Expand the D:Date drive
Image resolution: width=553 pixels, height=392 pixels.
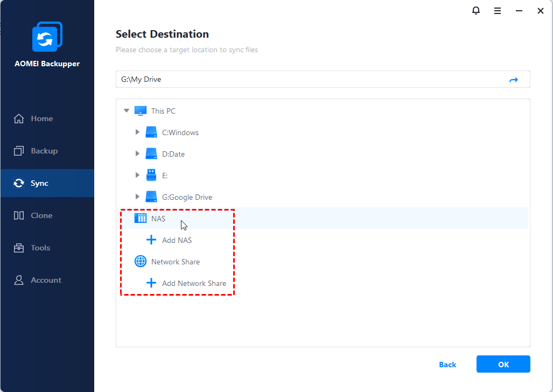[x=137, y=154]
